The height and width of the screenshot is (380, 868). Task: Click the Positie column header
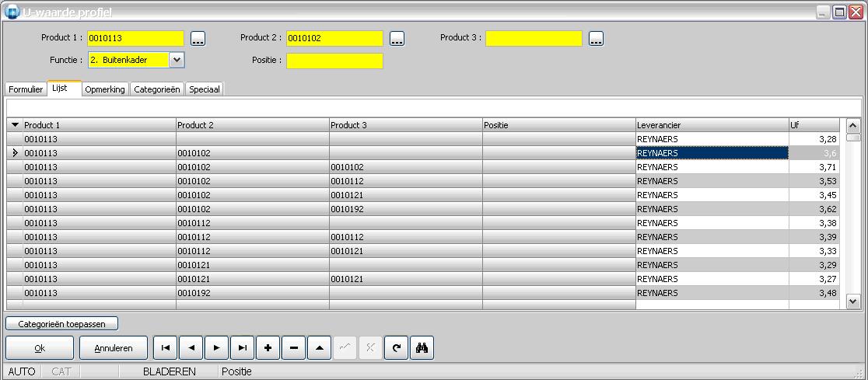tap(559, 125)
